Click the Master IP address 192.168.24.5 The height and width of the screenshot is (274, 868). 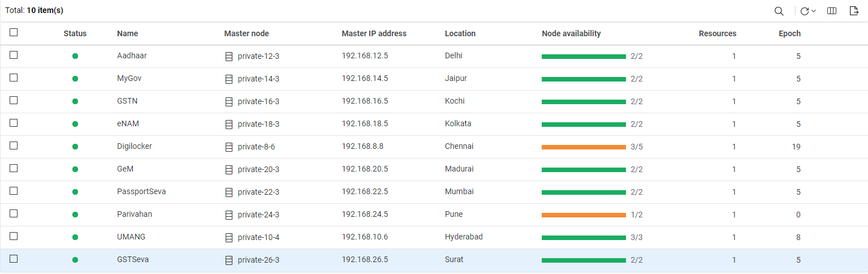(365, 215)
